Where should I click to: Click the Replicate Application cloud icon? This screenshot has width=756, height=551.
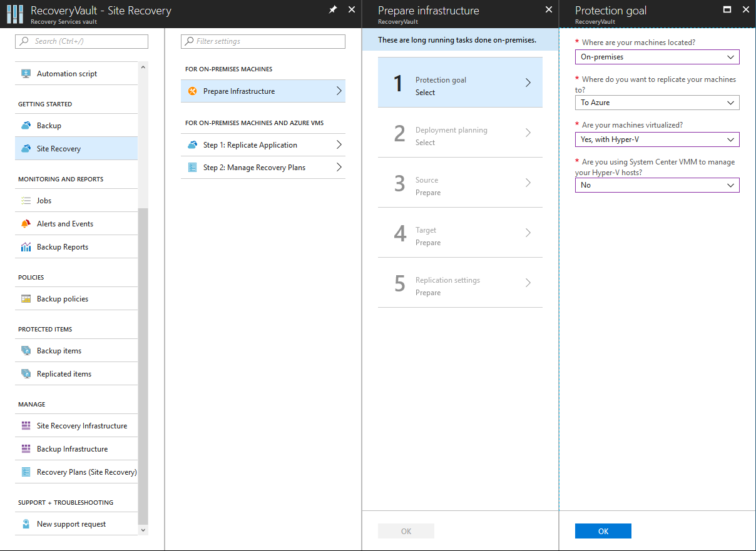pyautogui.click(x=192, y=144)
